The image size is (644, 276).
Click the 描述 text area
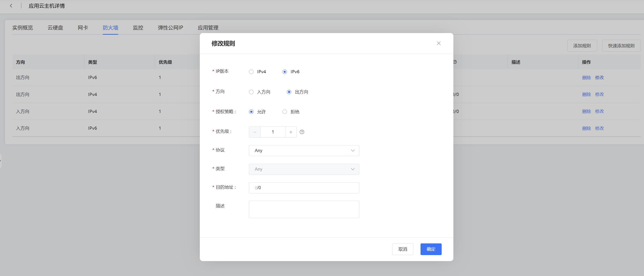tap(304, 209)
